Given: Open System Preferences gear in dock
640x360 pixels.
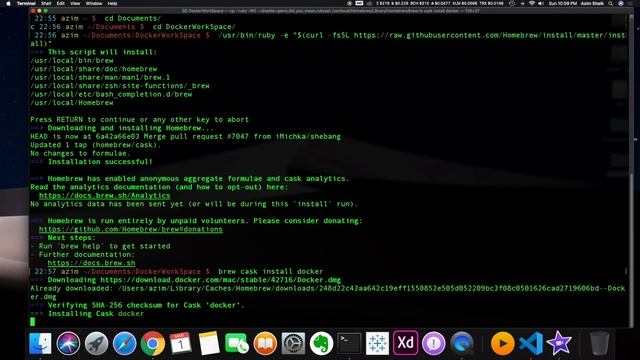Looking at the screenshot, I should pyautogui.click(x=293, y=343).
